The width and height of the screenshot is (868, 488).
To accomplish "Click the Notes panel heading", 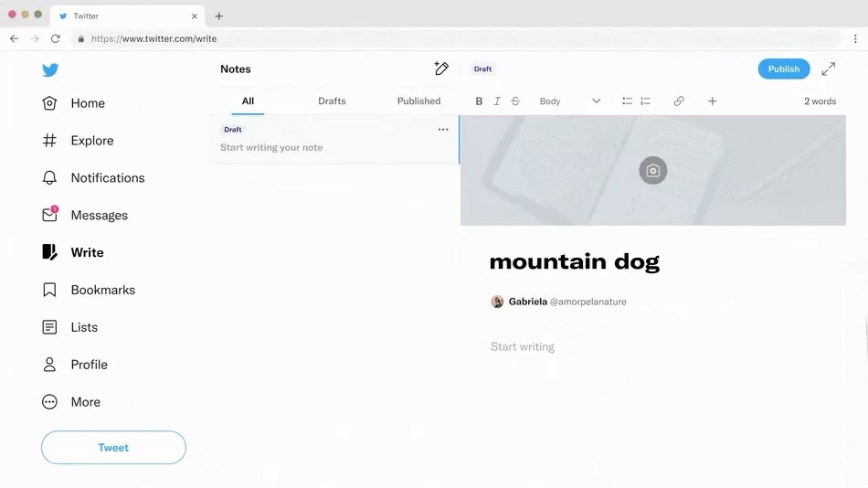I will 236,69.
